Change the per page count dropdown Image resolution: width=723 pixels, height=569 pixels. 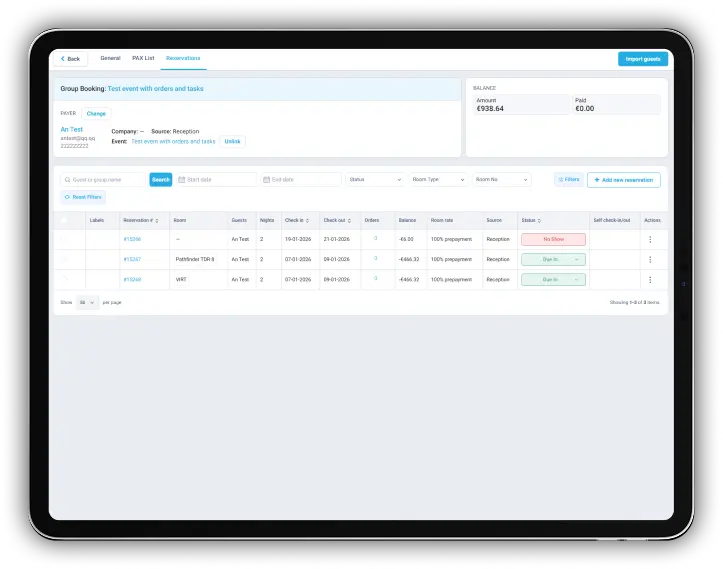pyautogui.click(x=87, y=302)
